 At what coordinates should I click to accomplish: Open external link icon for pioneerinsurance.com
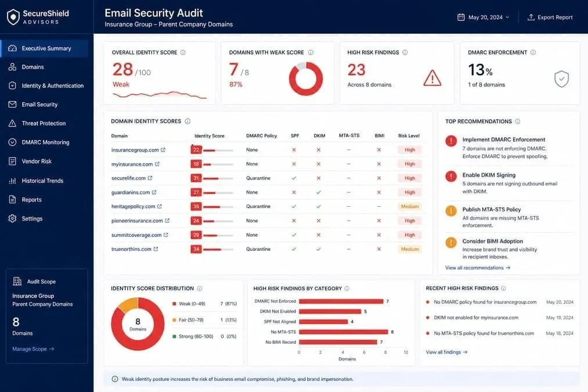167,221
